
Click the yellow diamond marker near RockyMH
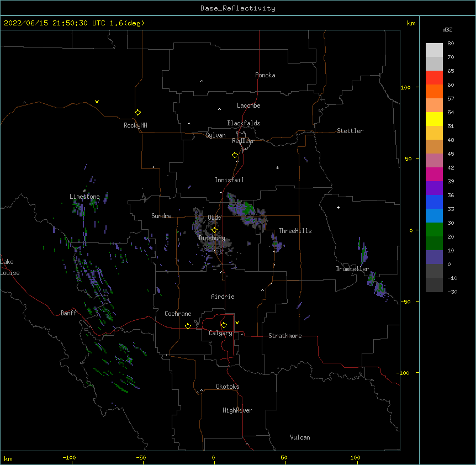138,112
